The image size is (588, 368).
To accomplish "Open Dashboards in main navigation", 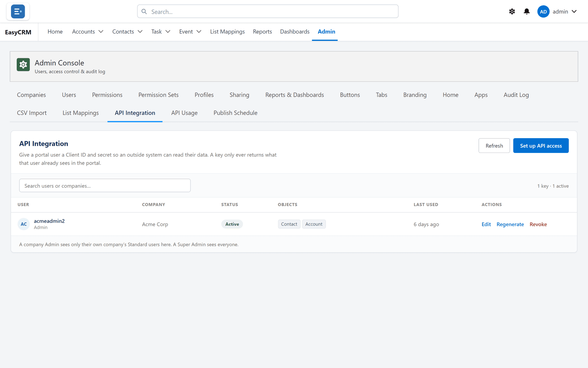I will point(294,31).
